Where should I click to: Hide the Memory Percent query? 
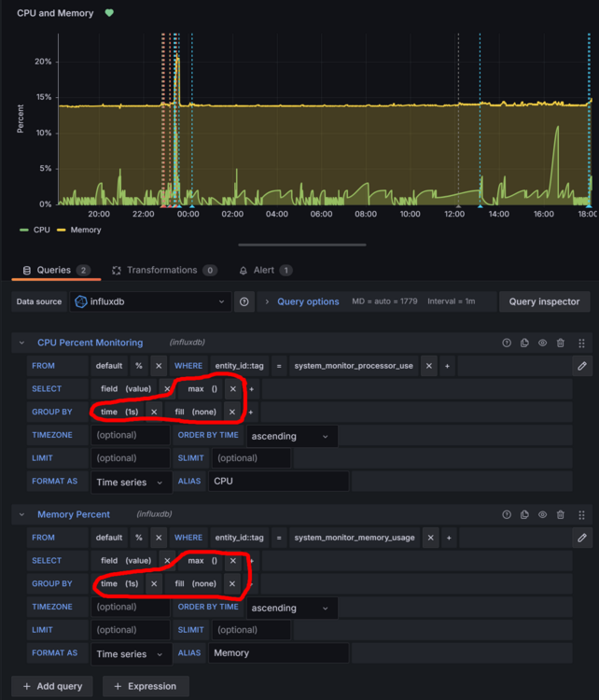pos(542,514)
